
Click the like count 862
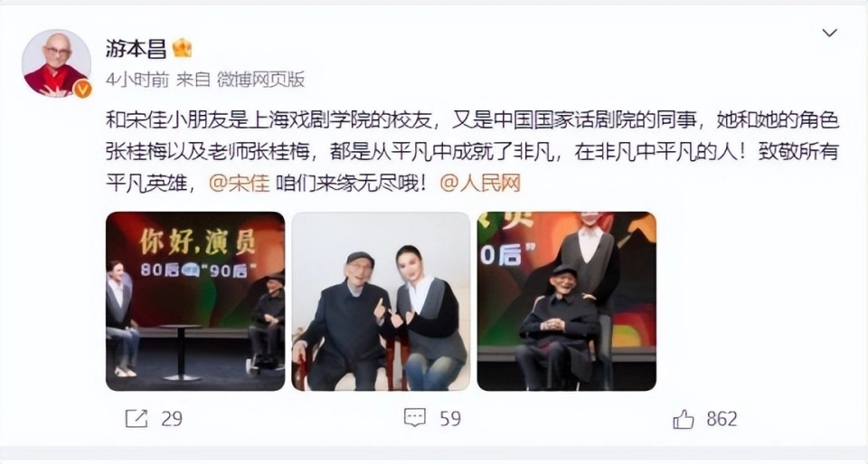[x=722, y=419]
